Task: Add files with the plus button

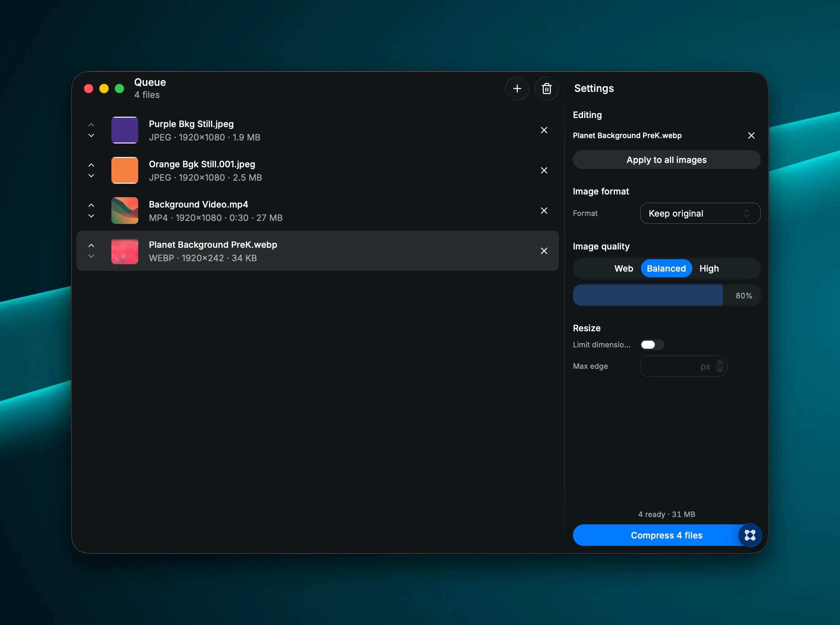Action: point(517,89)
